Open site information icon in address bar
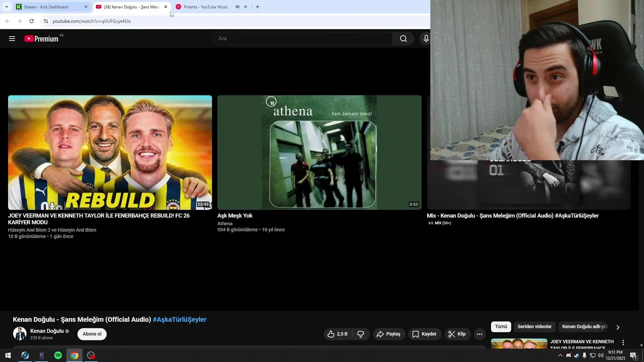644x362 pixels. (x=45, y=21)
